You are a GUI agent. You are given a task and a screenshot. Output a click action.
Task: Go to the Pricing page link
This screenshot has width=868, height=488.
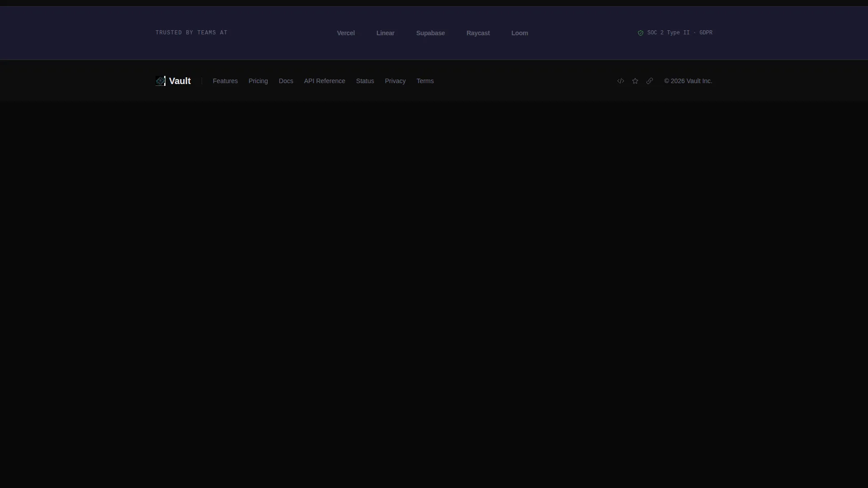(x=258, y=81)
